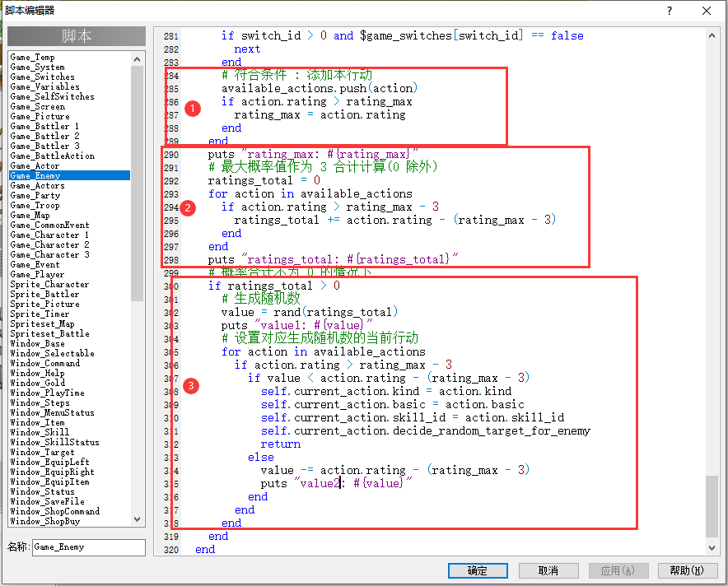The height and width of the screenshot is (586, 728).
Task: Select Game_Temp in script list
Action: pos(32,57)
